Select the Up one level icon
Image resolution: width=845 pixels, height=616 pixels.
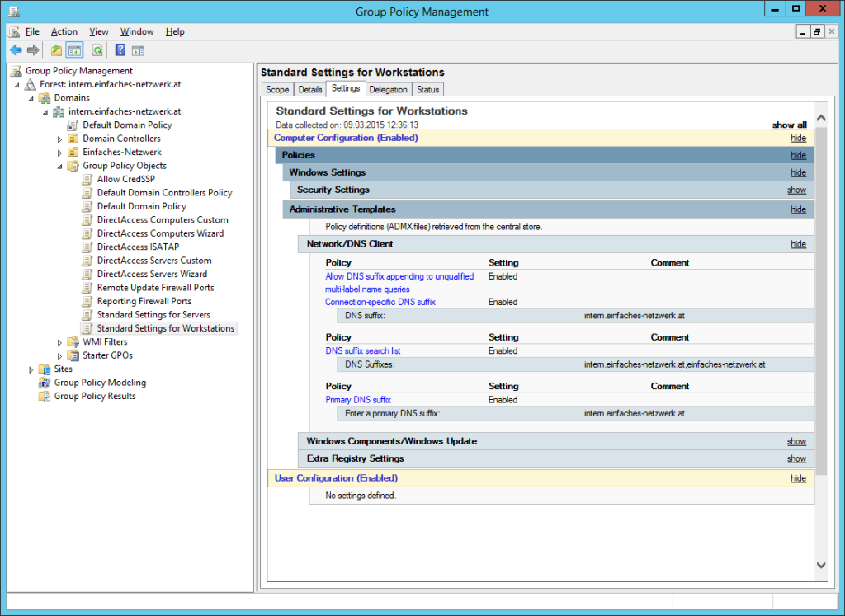tap(56, 49)
